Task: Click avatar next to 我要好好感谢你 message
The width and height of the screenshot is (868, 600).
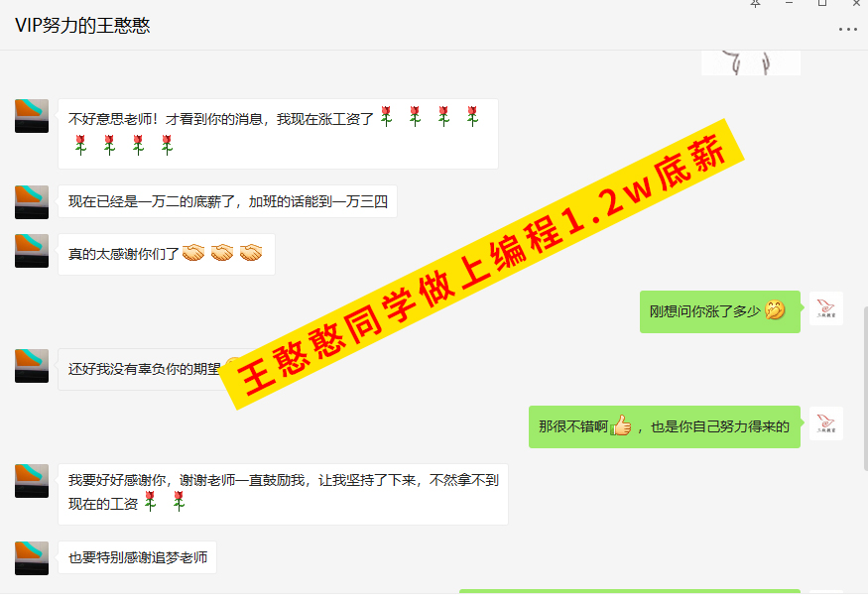Action: click(32, 481)
